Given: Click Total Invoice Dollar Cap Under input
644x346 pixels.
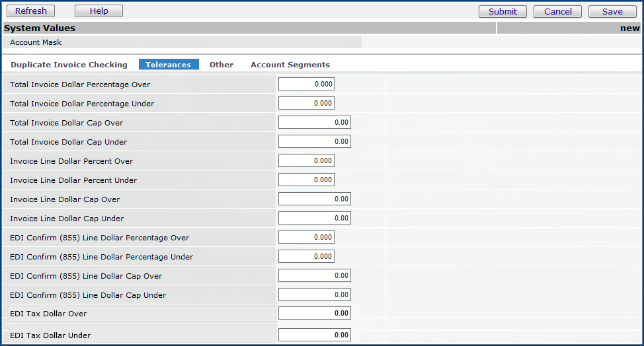Looking at the screenshot, I should 314,142.
